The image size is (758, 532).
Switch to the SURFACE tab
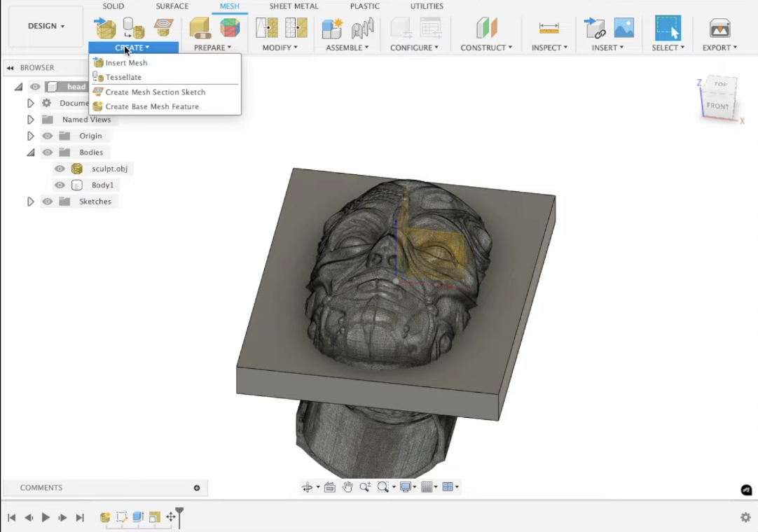click(172, 6)
